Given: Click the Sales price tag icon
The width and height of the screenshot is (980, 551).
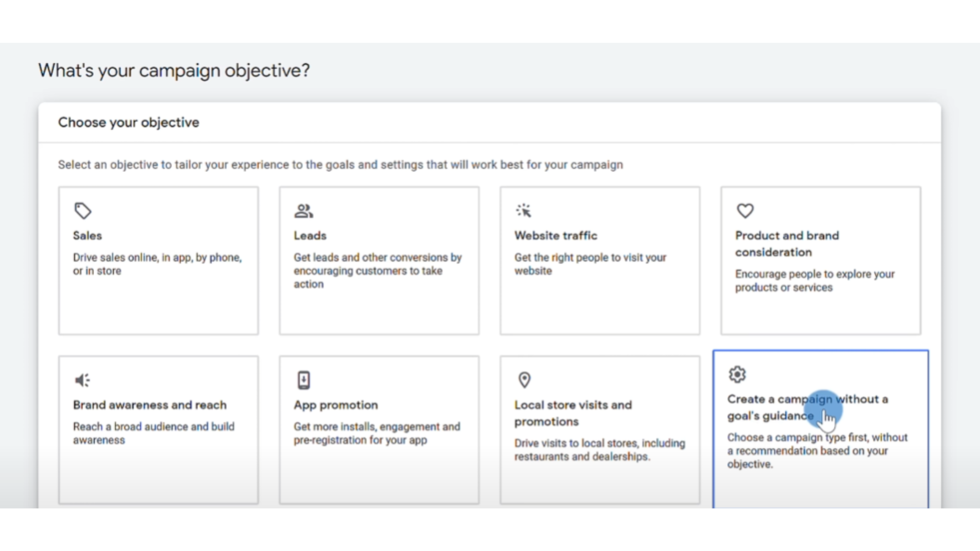Looking at the screenshot, I should 83,211.
